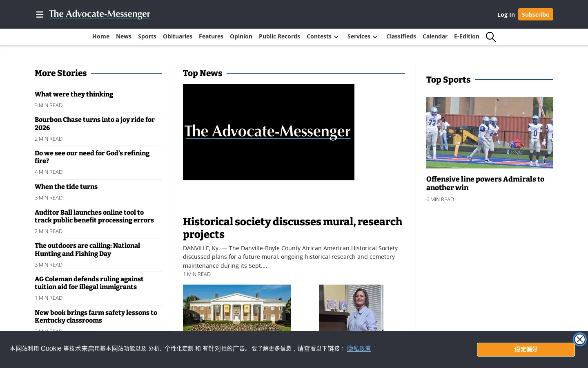Open Historical society mural headline
Viewport: 588px width, 368px height.
292,228
